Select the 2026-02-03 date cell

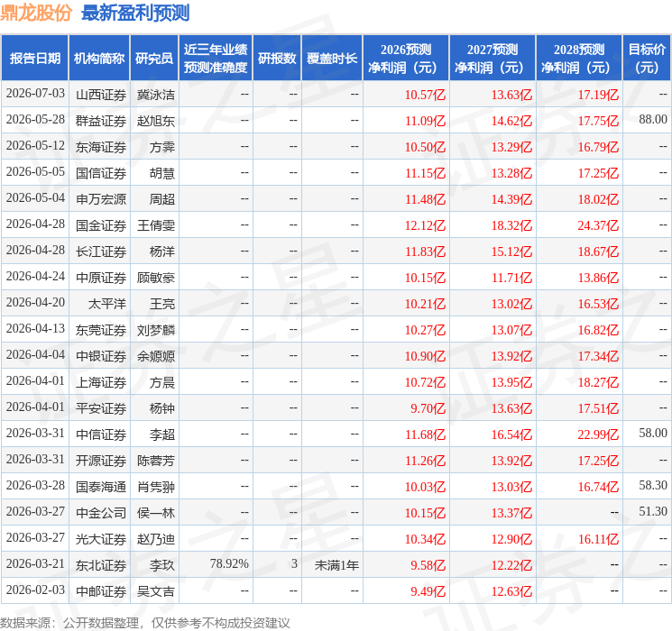pyautogui.click(x=35, y=590)
